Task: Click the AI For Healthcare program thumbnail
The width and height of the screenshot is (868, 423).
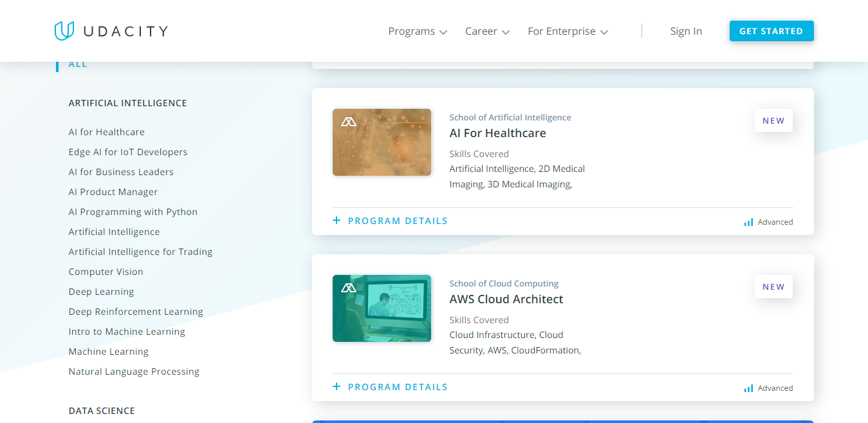Action: tap(382, 142)
